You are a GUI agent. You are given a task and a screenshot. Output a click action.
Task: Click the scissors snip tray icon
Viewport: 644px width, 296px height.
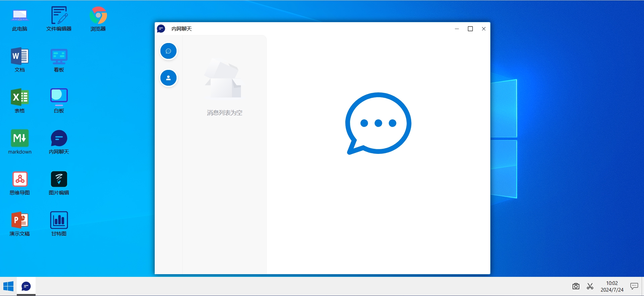coord(590,286)
